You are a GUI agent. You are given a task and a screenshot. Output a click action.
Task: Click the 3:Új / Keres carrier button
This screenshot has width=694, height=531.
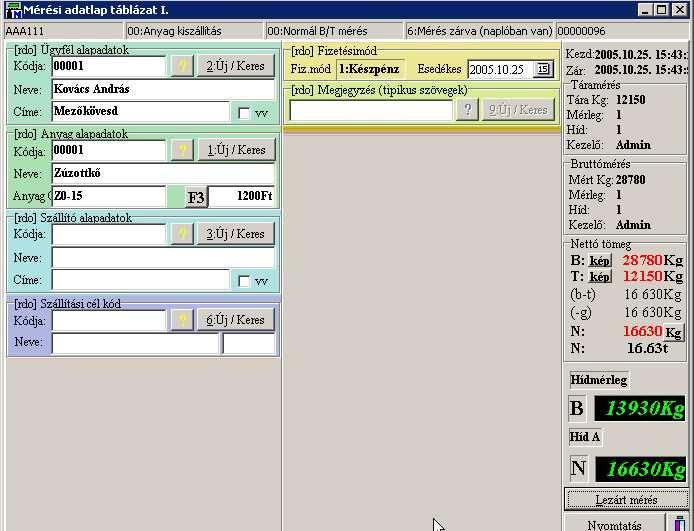[235, 234]
